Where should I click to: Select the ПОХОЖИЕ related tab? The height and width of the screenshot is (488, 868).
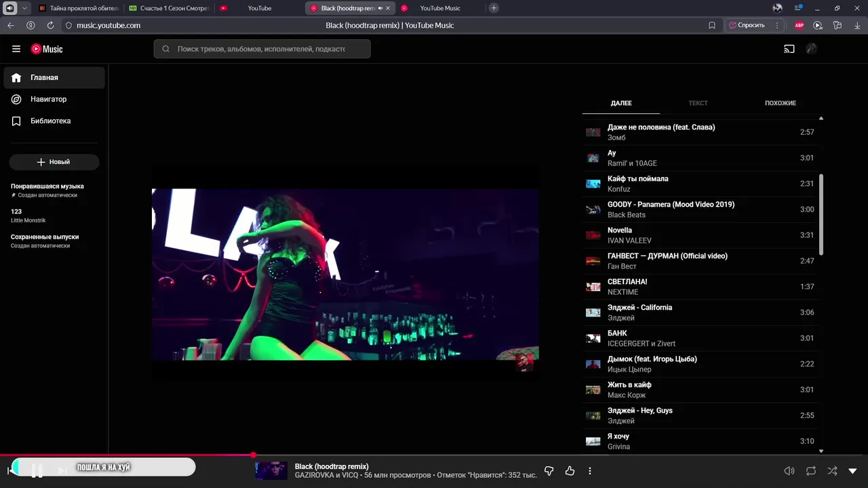780,103
